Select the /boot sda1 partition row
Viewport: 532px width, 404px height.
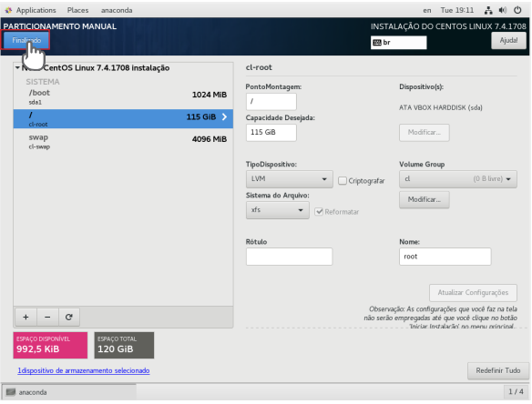(123, 97)
